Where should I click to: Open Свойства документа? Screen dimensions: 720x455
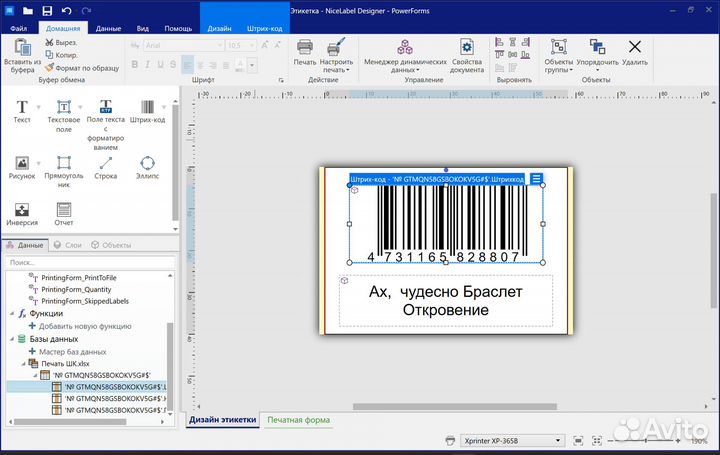(467, 56)
